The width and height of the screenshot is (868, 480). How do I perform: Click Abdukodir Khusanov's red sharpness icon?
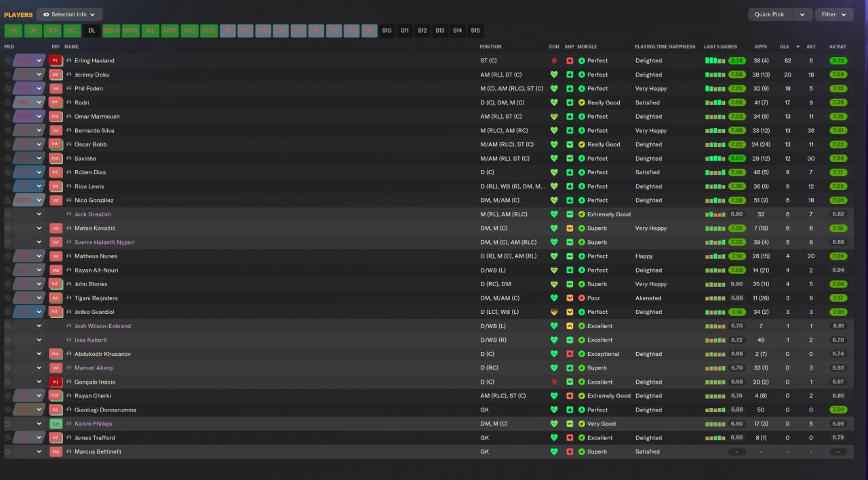570,354
